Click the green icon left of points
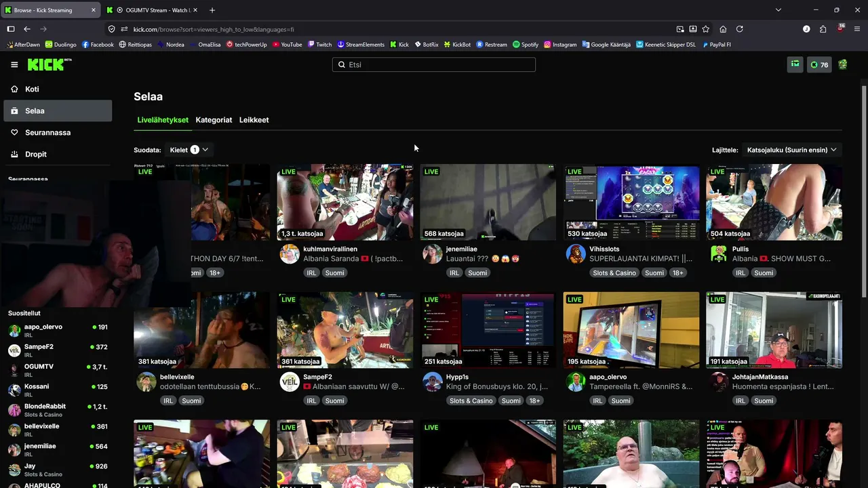The width and height of the screenshot is (868, 488). (795, 64)
